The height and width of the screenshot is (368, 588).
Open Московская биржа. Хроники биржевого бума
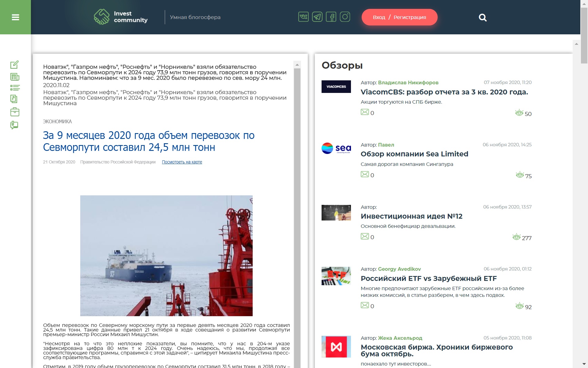[437, 351]
